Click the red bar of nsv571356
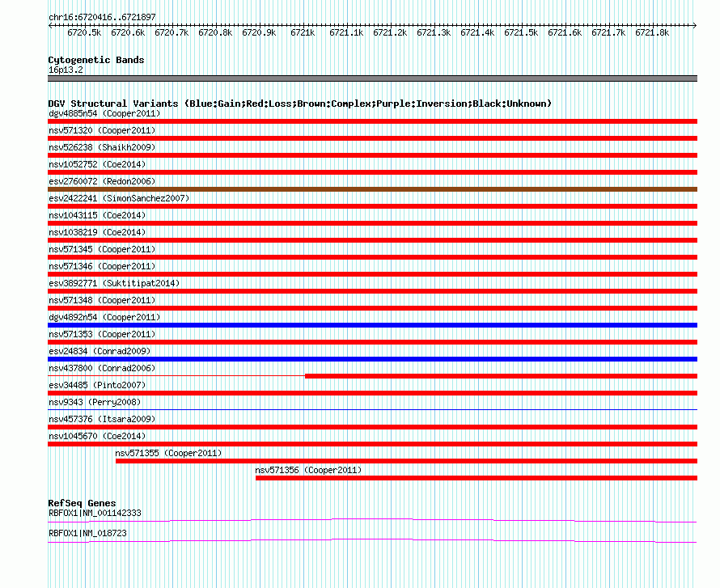 click(476, 478)
